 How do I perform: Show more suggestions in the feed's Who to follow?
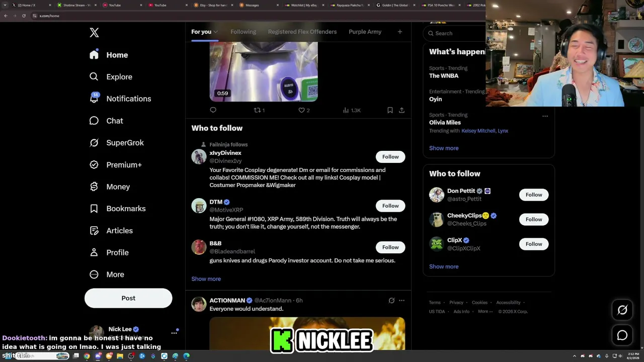tap(206, 279)
